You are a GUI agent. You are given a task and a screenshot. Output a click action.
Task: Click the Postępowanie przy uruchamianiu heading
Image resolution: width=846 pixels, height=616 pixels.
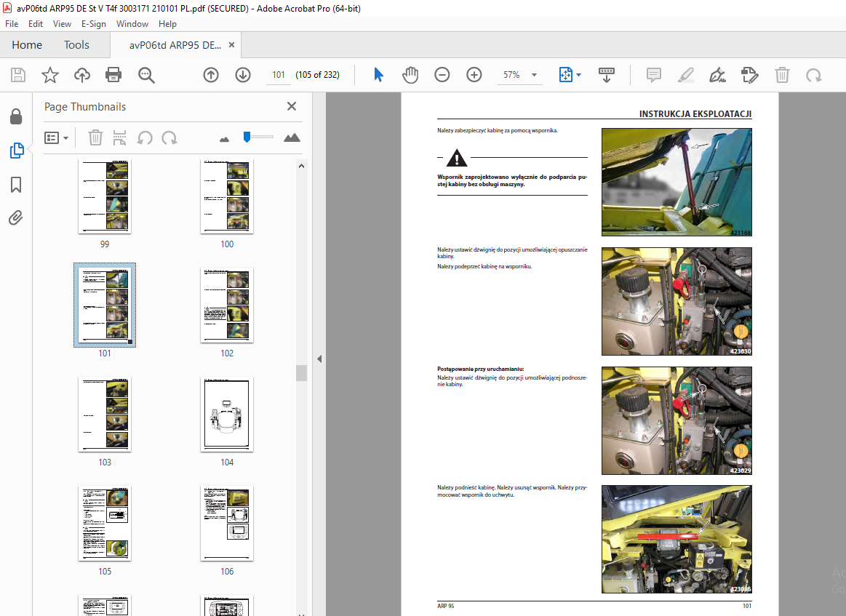[x=480, y=369]
